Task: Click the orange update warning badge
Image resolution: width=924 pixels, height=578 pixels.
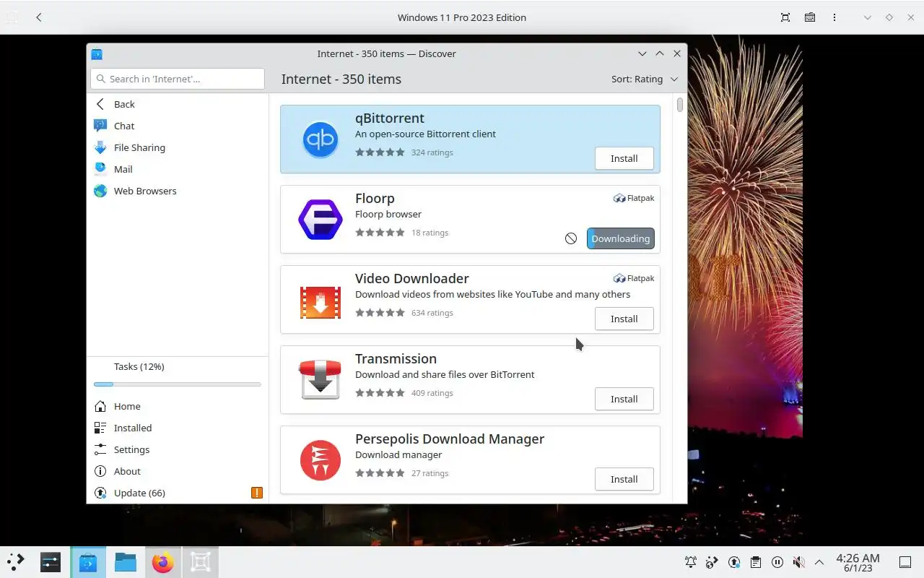Action: (x=256, y=493)
